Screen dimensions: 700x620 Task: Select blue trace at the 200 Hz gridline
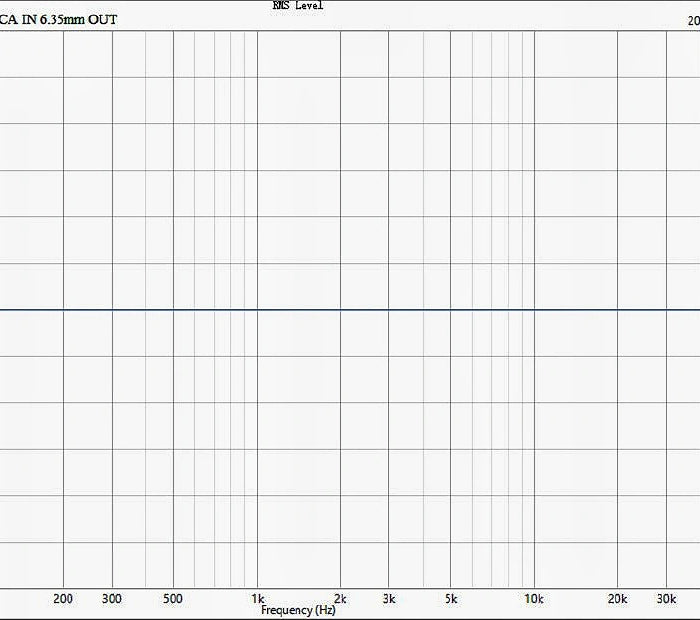(x=64, y=310)
